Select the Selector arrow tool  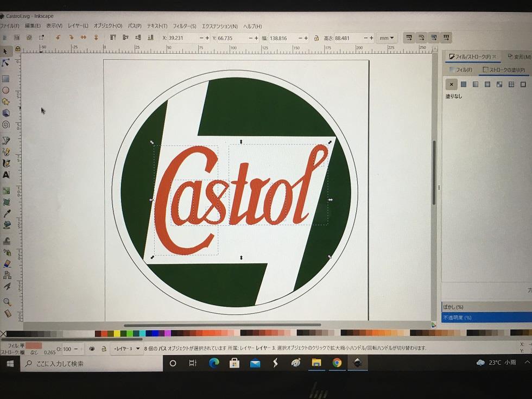[x=5, y=51]
